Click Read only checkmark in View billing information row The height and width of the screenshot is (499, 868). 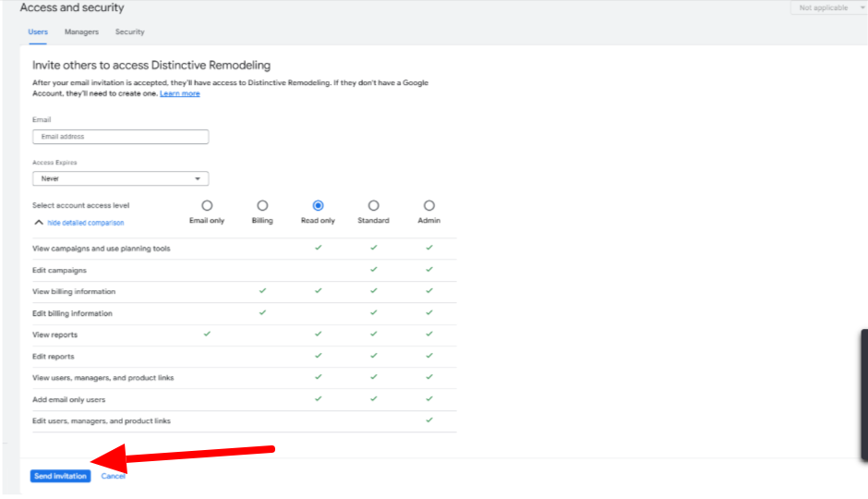(319, 291)
